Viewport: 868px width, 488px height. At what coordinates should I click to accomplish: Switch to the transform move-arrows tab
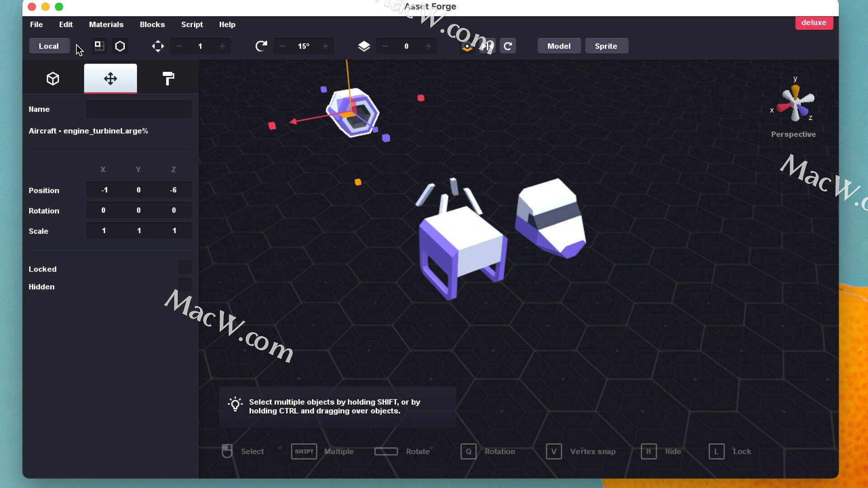(x=110, y=79)
